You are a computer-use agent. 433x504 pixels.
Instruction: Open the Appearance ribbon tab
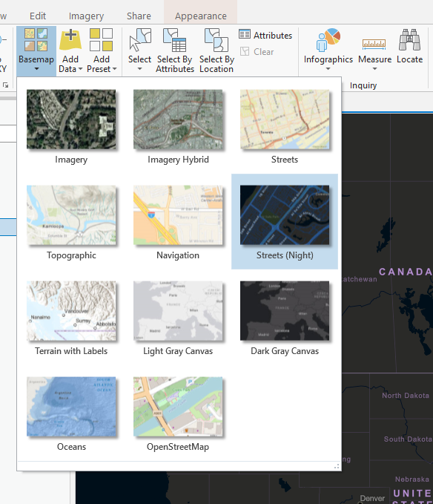click(x=201, y=16)
